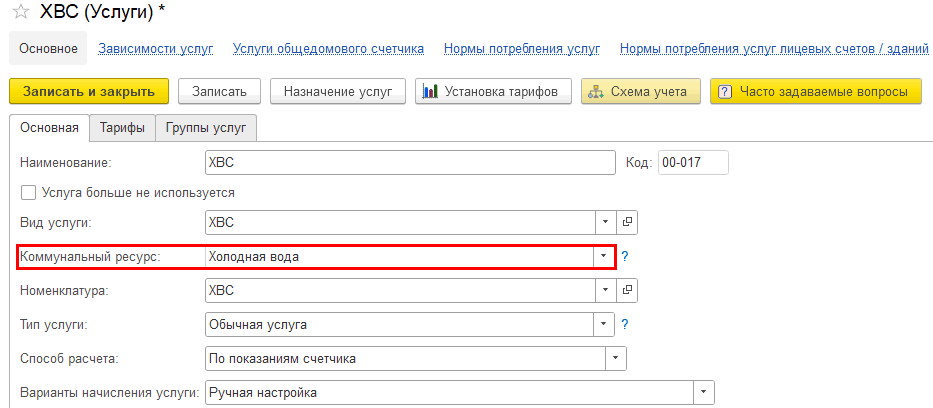Screen dimensions: 933x408
Task: Add ХВС form to favorites star
Action: (20, 15)
